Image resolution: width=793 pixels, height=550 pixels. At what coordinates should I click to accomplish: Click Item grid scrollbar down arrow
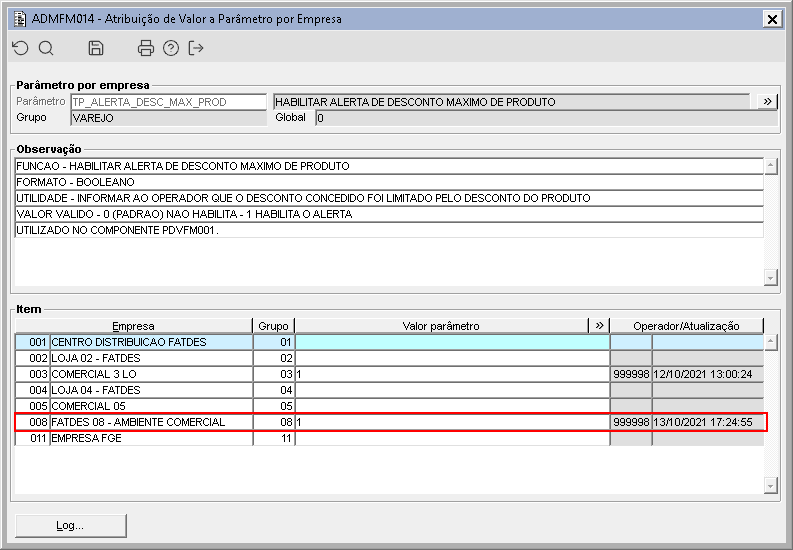771,486
